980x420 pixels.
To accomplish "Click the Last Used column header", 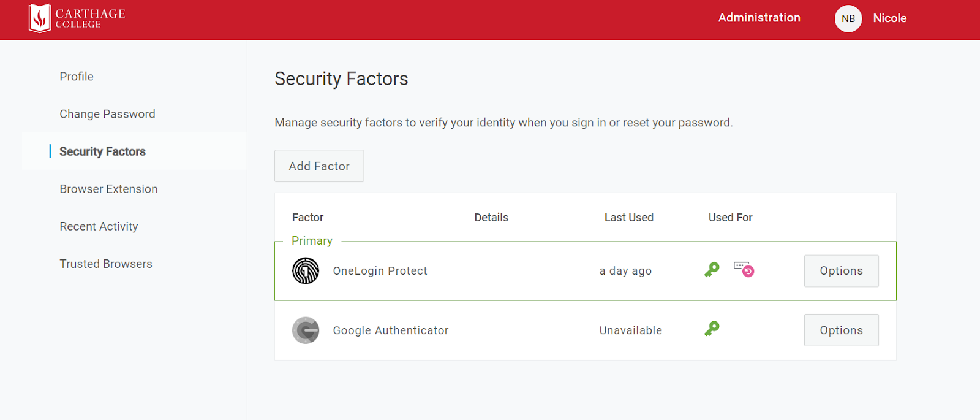I will tap(629, 218).
